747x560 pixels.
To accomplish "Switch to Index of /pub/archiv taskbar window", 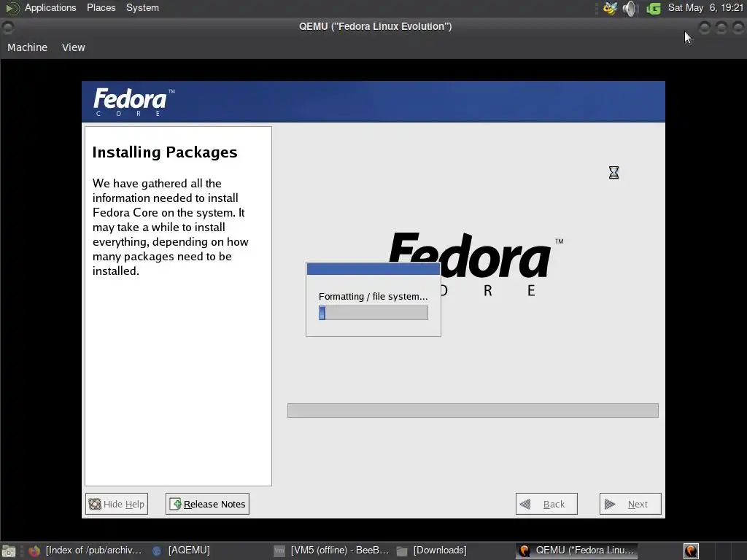I will pos(85,551).
